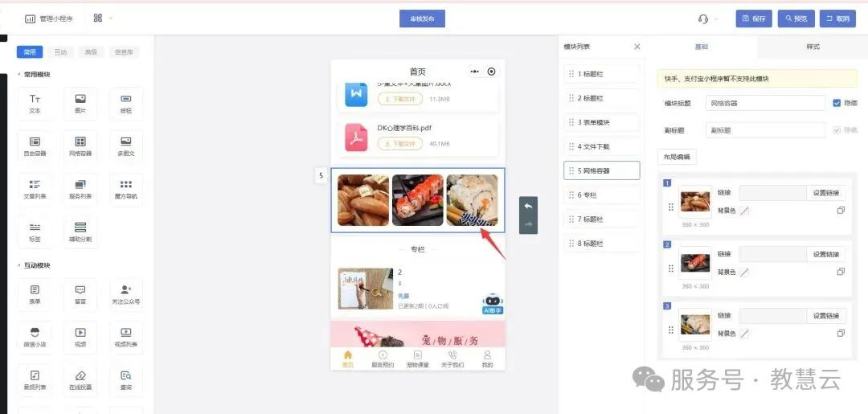Click the 审核发布 publish button
The image size is (868, 414).
(422, 18)
